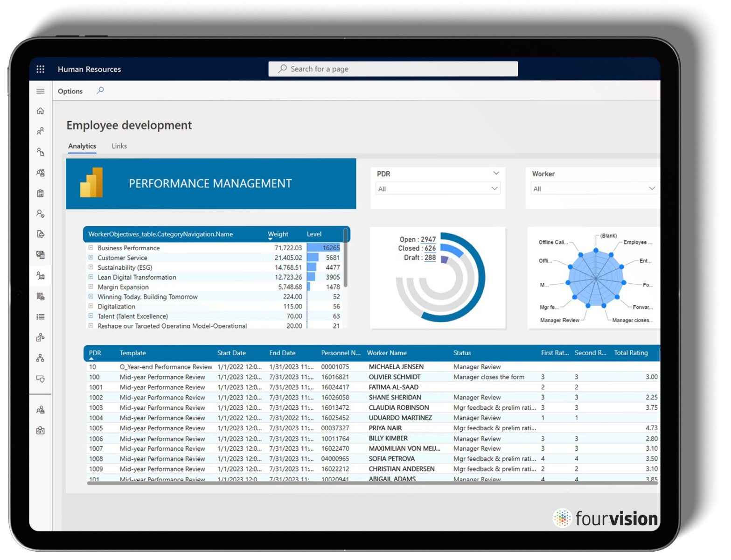Click the search icon next to Options

[x=100, y=91]
